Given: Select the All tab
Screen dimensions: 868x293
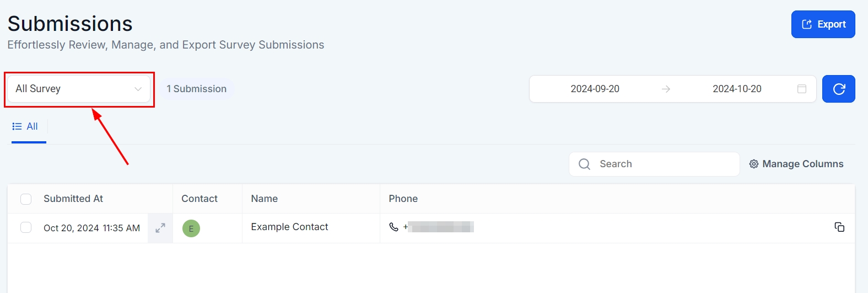Looking at the screenshot, I should pos(26,127).
